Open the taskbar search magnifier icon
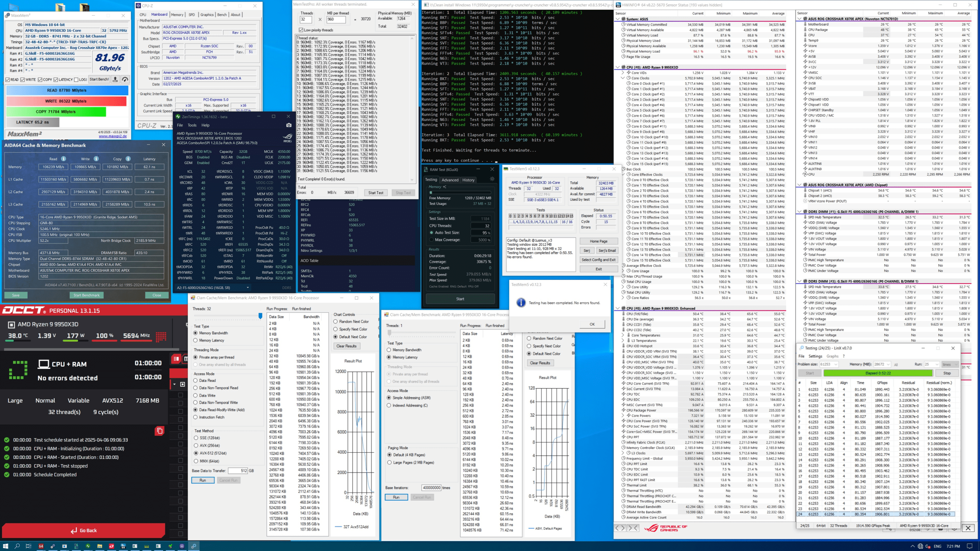Image resolution: width=980 pixels, height=551 pixels. (17, 546)
